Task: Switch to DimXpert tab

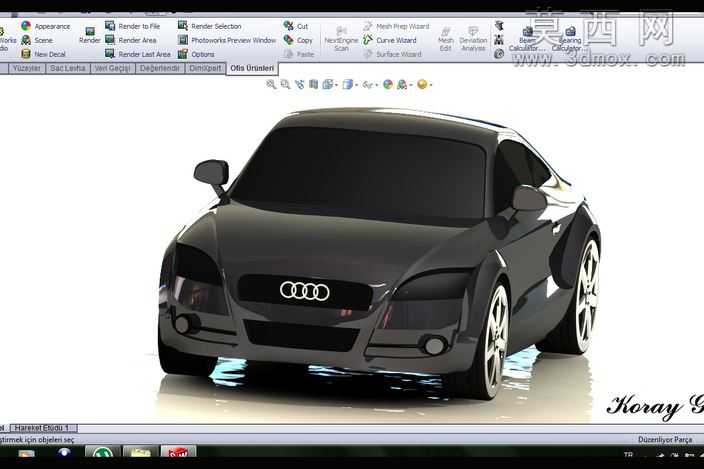Action: (x=206, y=68)
